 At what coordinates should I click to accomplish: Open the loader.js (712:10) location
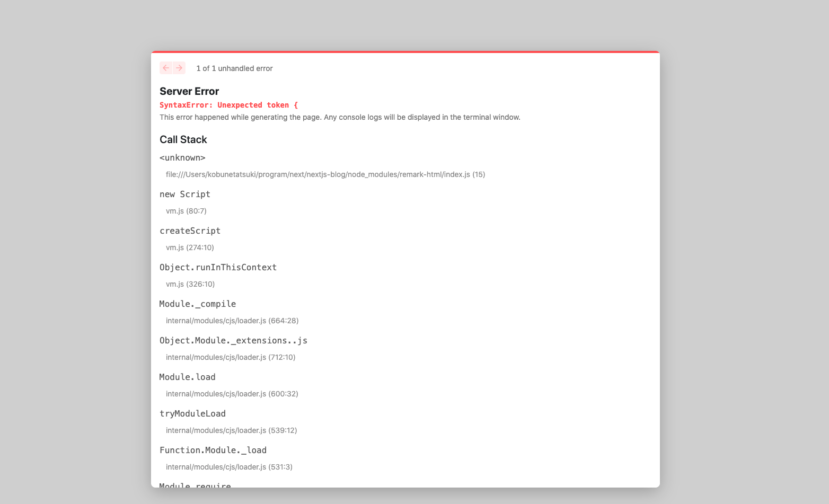point(231,357)
